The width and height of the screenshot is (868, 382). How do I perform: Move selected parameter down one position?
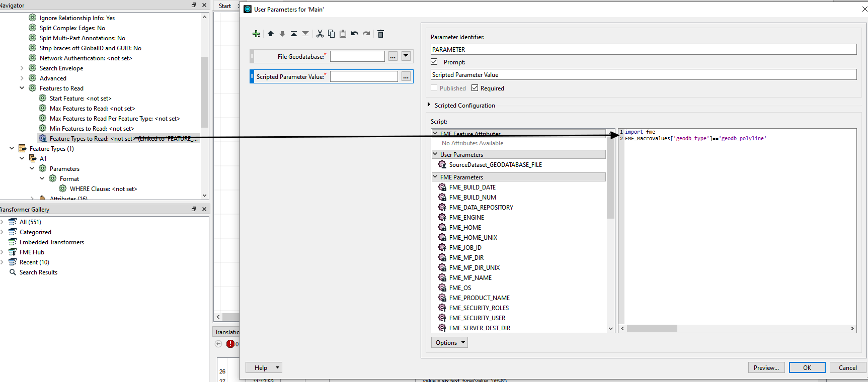click(282, 34)
